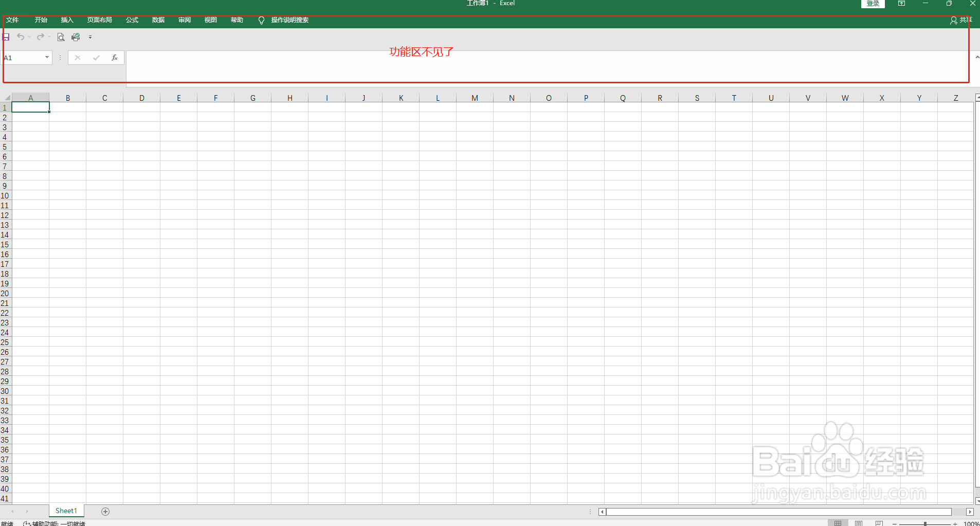Open the 视图 ribbon tab

(x=211, y=20)
